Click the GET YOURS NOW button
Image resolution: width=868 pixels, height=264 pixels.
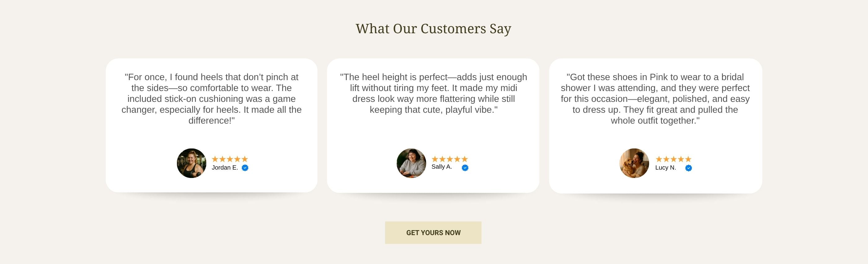[x=433, y=233]
